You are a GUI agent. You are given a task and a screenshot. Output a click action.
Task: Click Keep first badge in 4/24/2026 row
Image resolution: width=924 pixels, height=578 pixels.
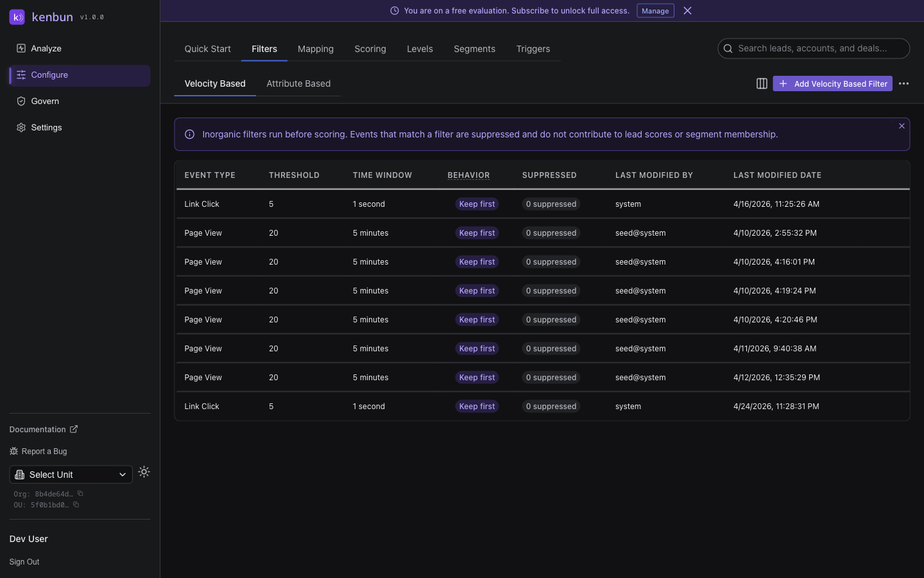coord(477,407)
